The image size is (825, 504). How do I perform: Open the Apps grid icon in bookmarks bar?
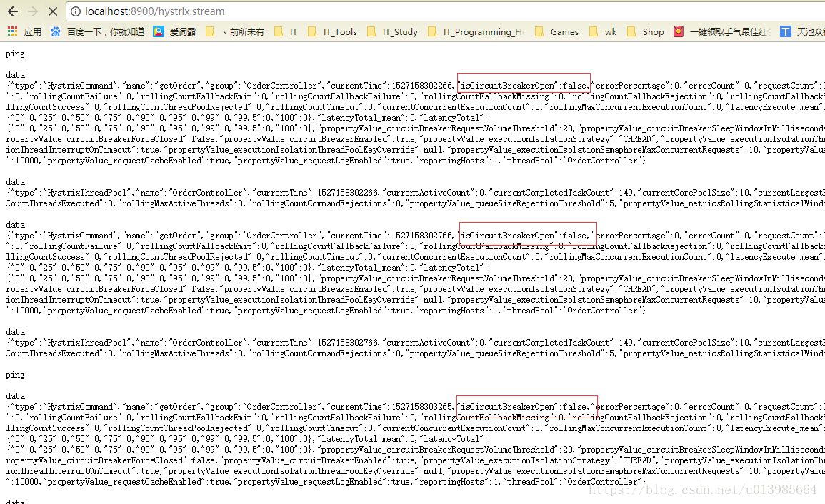coord(13,31)
